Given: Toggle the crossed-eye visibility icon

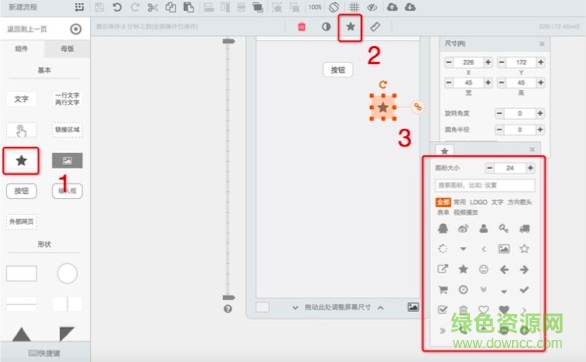Looking at the screenshot, I should click(x=372, y=7).
